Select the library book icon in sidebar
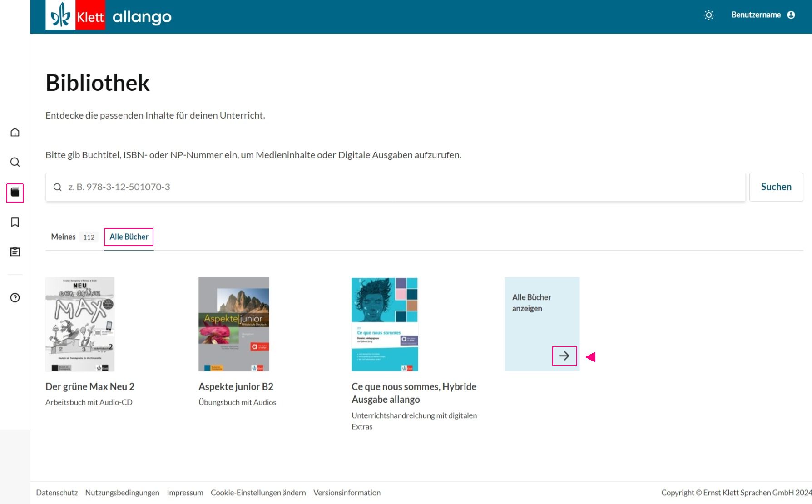The image size is (812, 504). (x=15, y=192)
